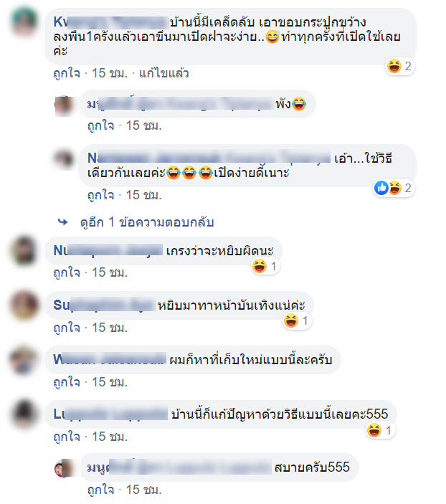Like the top comment via ถูกใจ
The image size is (446, 504).
click(67, 73)
